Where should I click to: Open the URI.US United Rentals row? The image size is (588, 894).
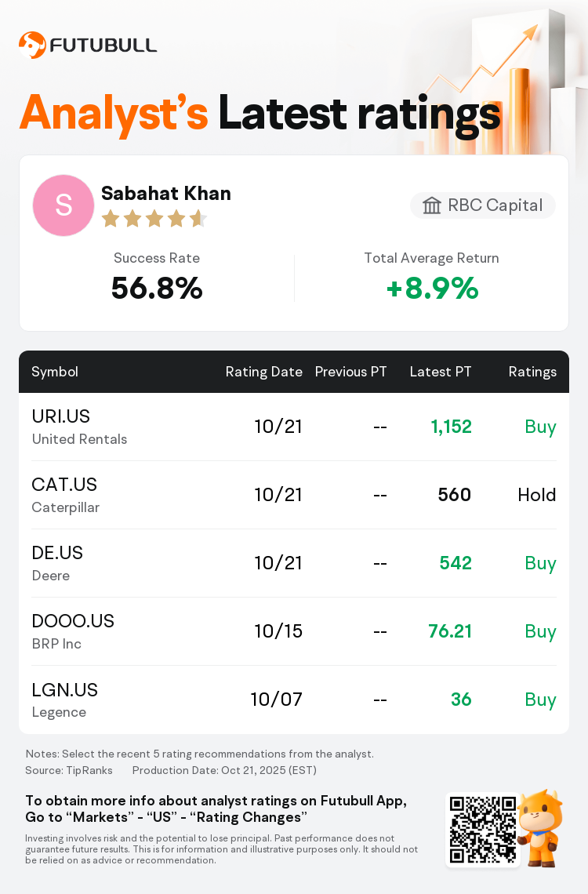(79, 427)
